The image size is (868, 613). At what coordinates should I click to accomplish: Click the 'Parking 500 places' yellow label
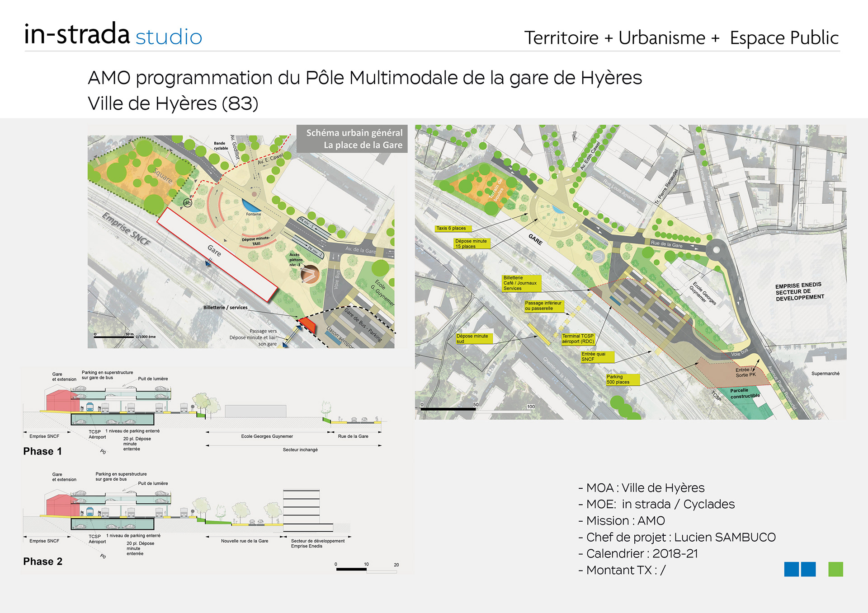(623, 379)
